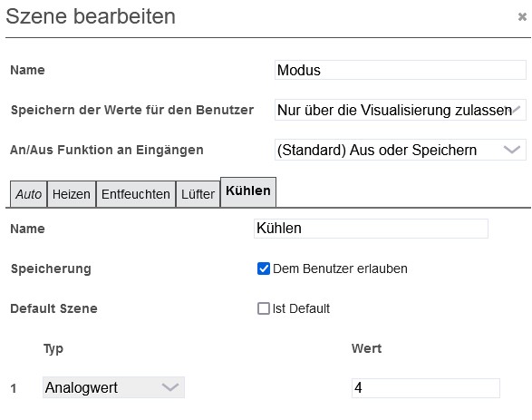
Task: Switch to the Heizen tab
Action: [x=72, y=194]
